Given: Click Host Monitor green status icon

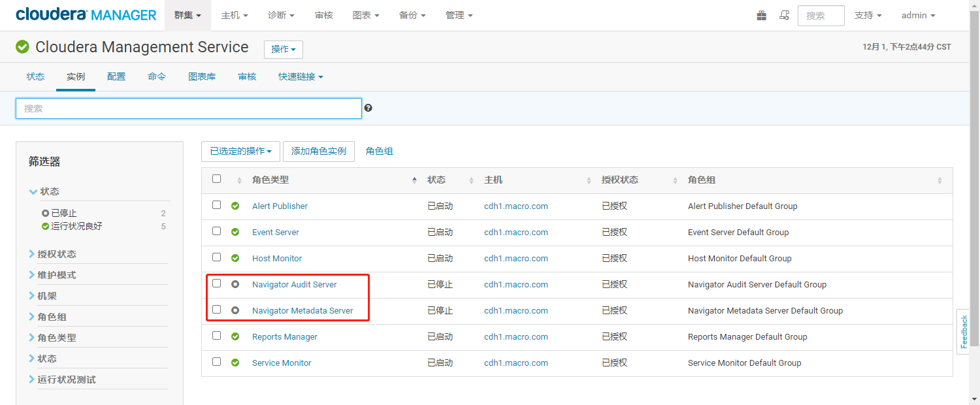Looking at the screenshot, I should [x=235, y=258].
